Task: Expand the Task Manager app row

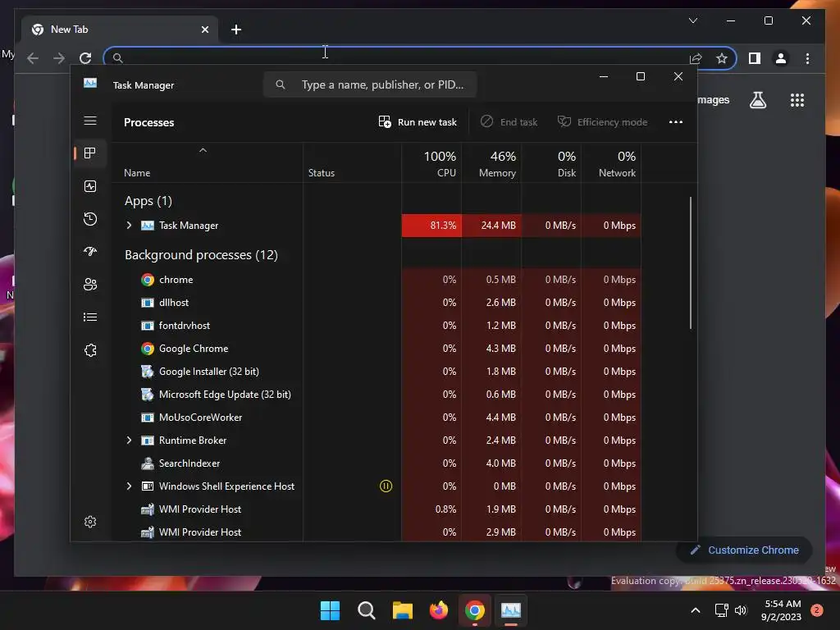Action: pyautogui.click(x=129, y=226)
